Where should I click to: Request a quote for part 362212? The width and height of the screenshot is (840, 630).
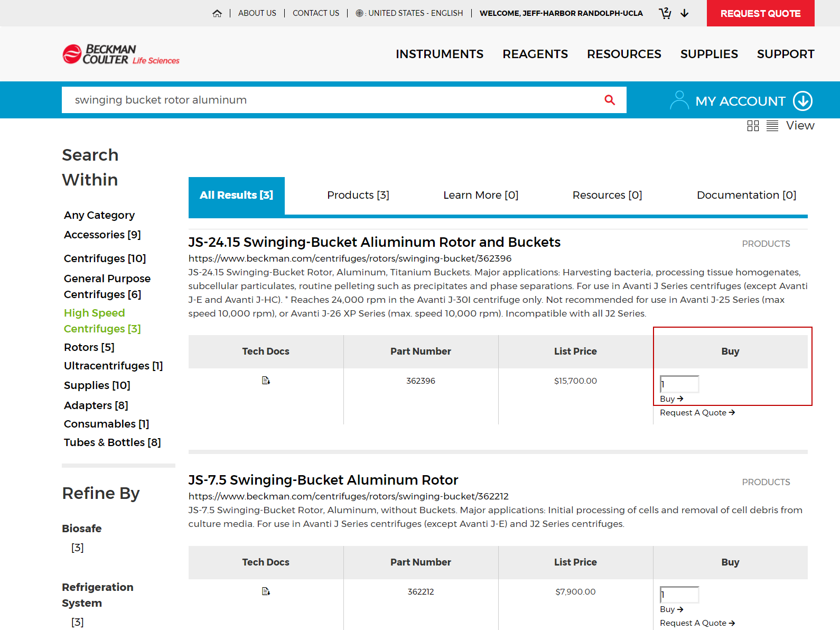pyautogui.click(x=697, y=623)
